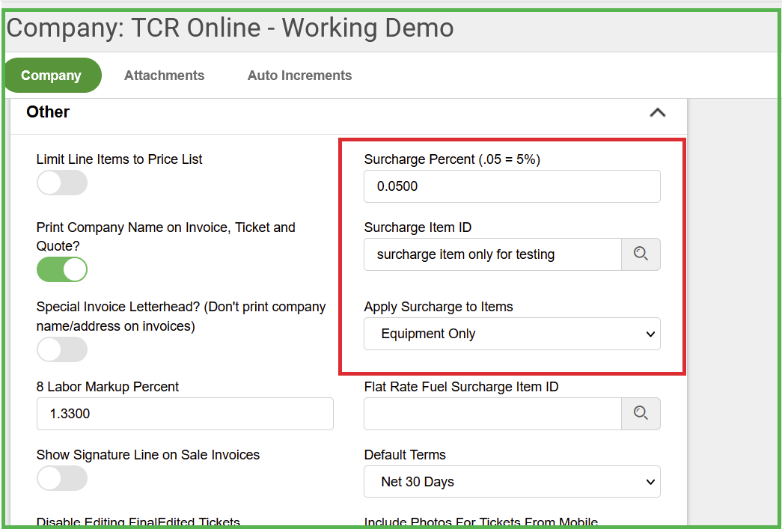Collapse the Other section chevron
Screen dimensions: 782x532
coord(657,112)
